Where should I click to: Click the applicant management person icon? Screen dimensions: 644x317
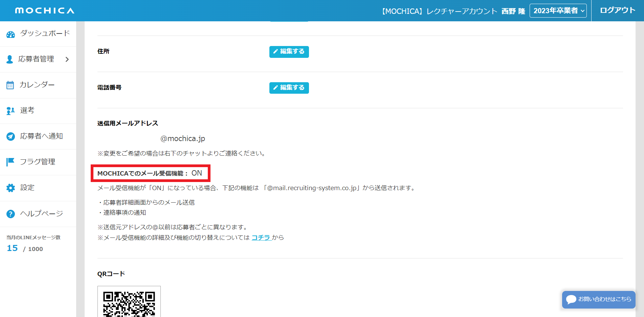(10, 60)
